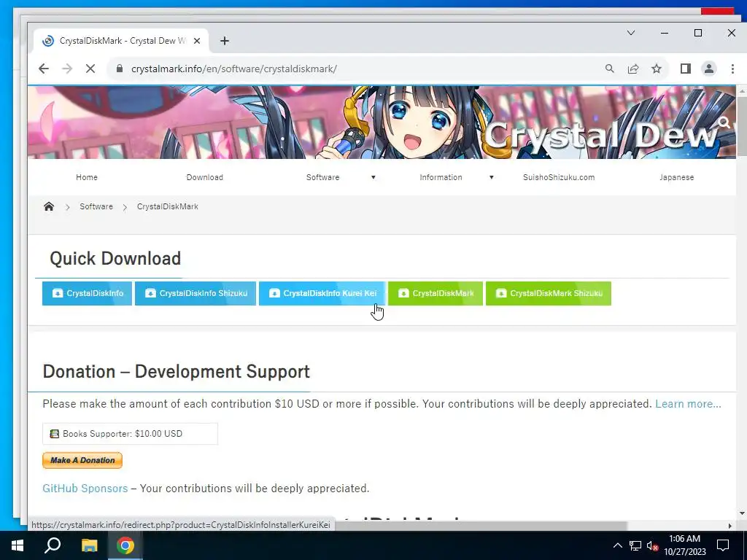Viewport: 747px width, 560px height.
Task: Open Chrome profile avatar
Action: pos(709,69)
